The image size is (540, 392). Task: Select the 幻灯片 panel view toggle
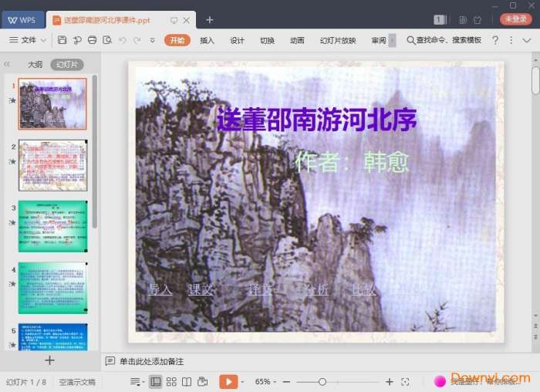(x=66, y=65)
